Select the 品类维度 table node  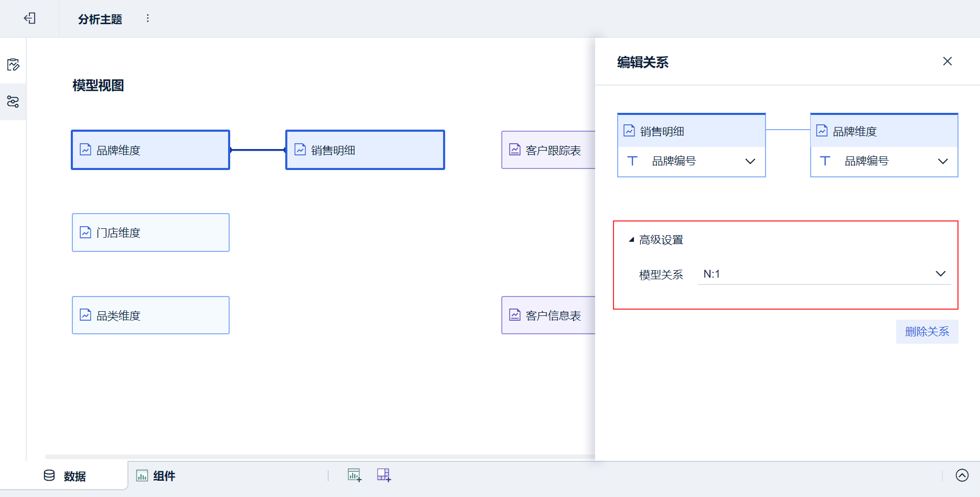click(x=150, y=315)
